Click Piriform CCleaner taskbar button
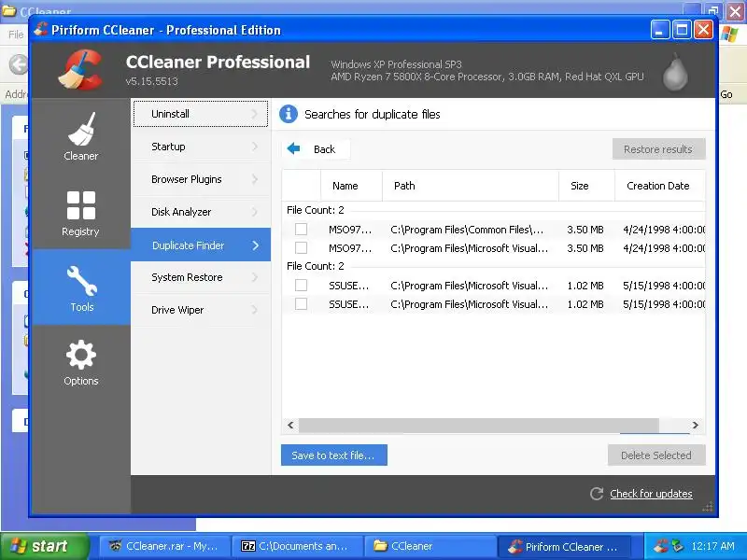This screenshot has height=560, width=747. (x=565, y=547)
